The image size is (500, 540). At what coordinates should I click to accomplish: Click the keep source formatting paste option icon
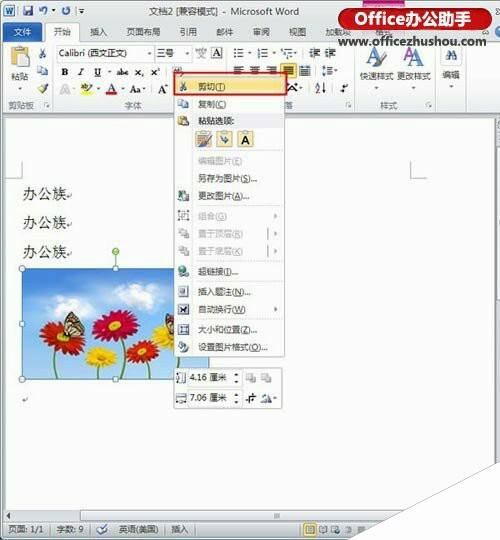click(x=204, y=139)
